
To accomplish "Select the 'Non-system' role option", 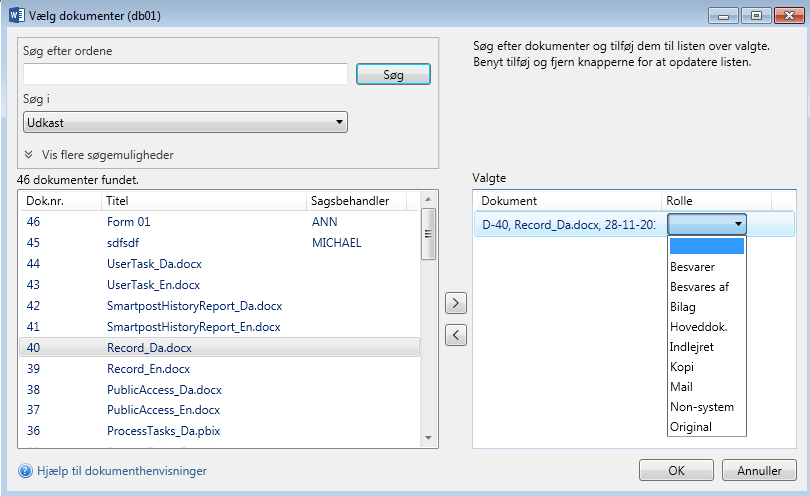I will tap(701, 407).
